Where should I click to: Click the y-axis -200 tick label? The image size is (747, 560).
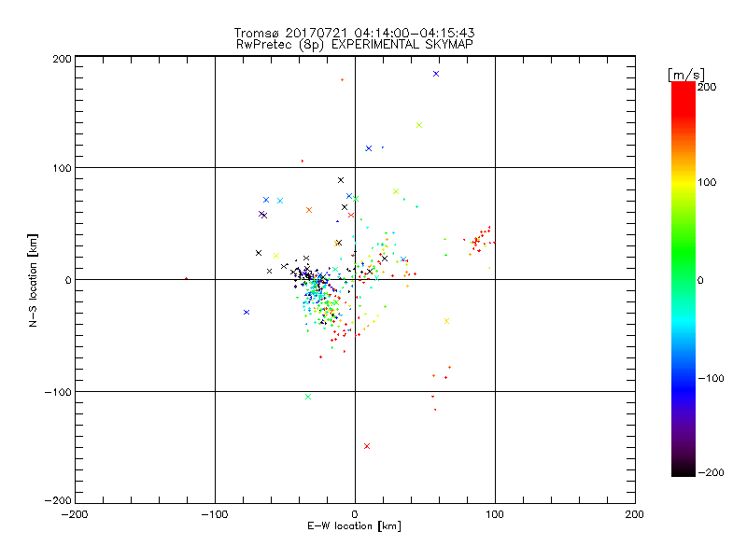point(58,501)
